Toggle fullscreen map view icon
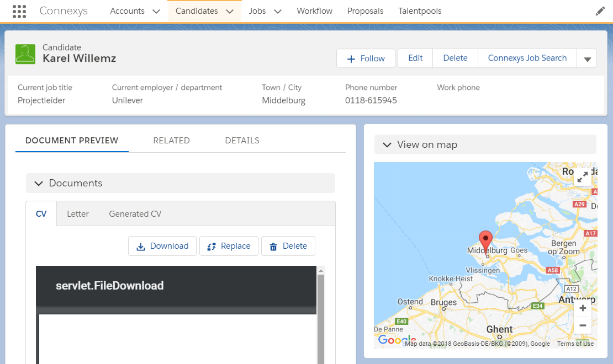Screen dimensions: 613x364 pyautogui.click(x=583, y=177)
